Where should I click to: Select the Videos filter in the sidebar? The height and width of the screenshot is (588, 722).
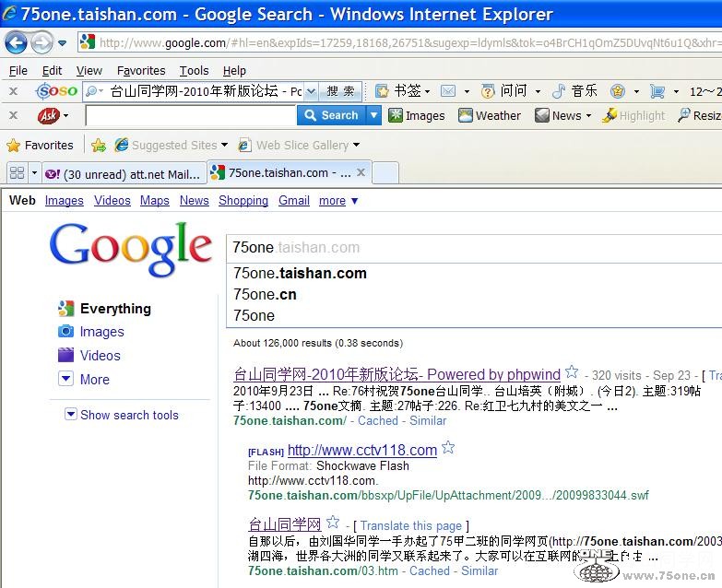89,356
